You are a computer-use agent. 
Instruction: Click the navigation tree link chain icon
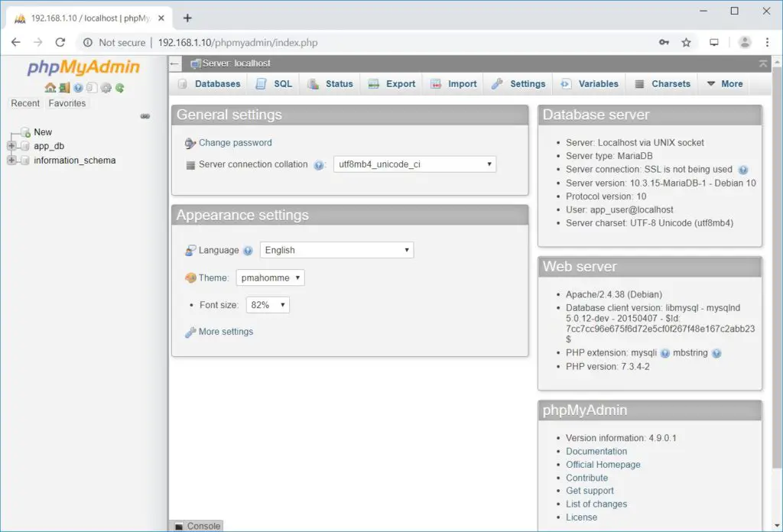145,116
